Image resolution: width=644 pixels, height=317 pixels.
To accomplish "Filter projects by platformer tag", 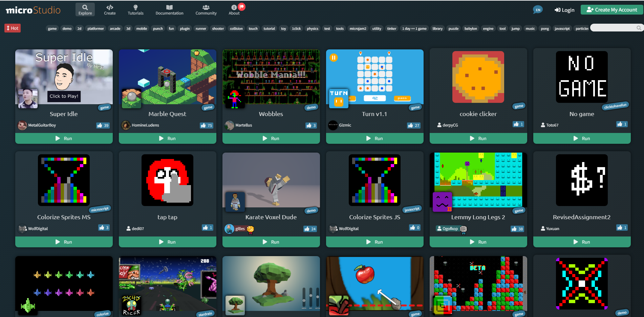I will [x=95, y=28].
